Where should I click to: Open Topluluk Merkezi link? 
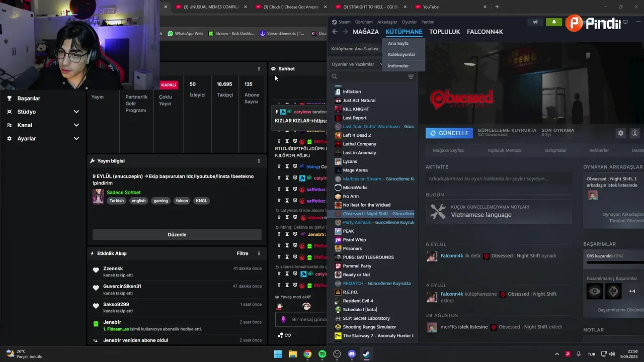[x=504, y=150]
